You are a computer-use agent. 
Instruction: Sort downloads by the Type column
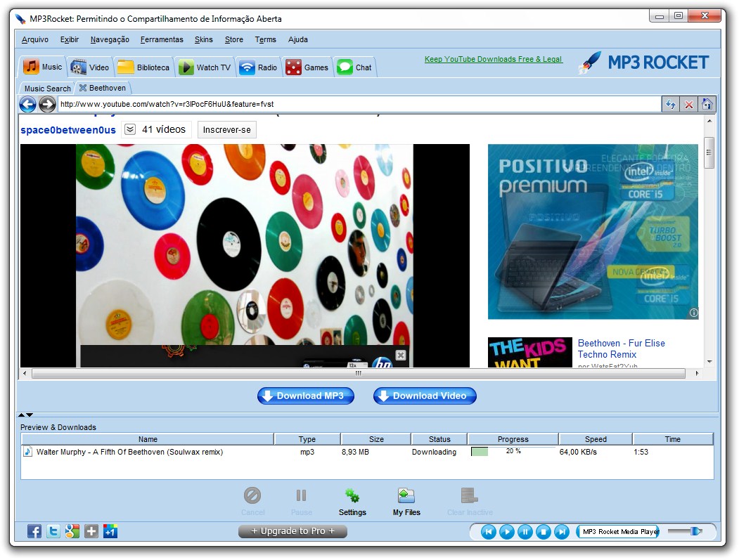pos(307,439)
